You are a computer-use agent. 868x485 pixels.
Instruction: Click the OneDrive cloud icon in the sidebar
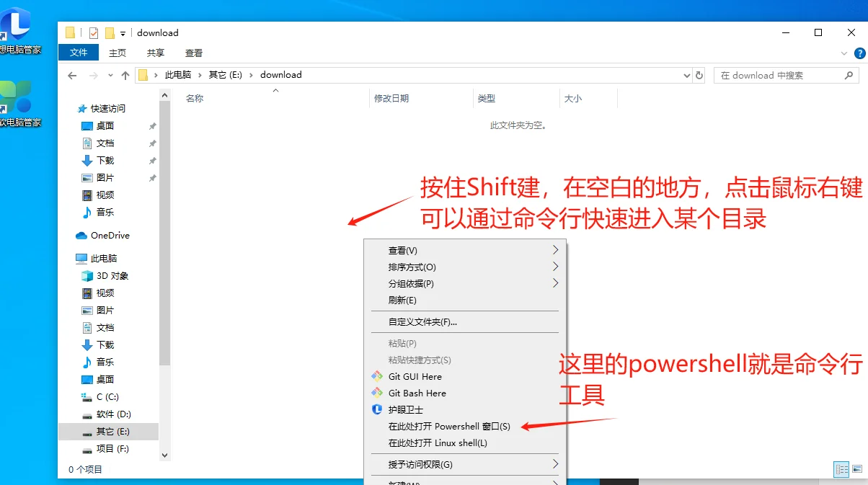pos(83,235)
